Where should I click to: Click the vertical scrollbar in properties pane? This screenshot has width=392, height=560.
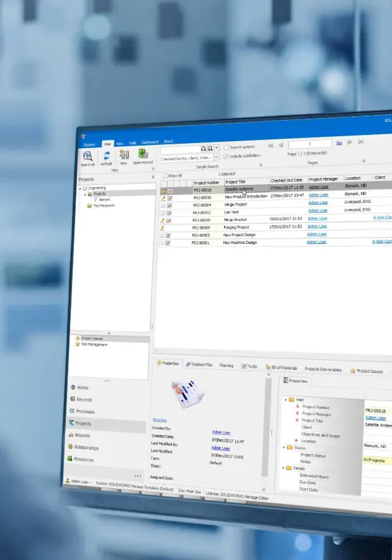tap(265, 427)
